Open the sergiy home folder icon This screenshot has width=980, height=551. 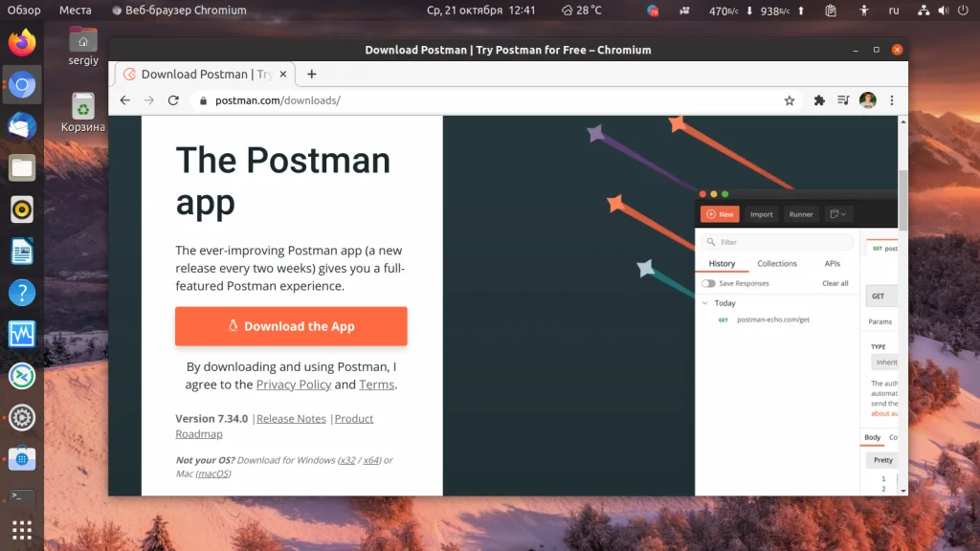[x=83, y=46]
